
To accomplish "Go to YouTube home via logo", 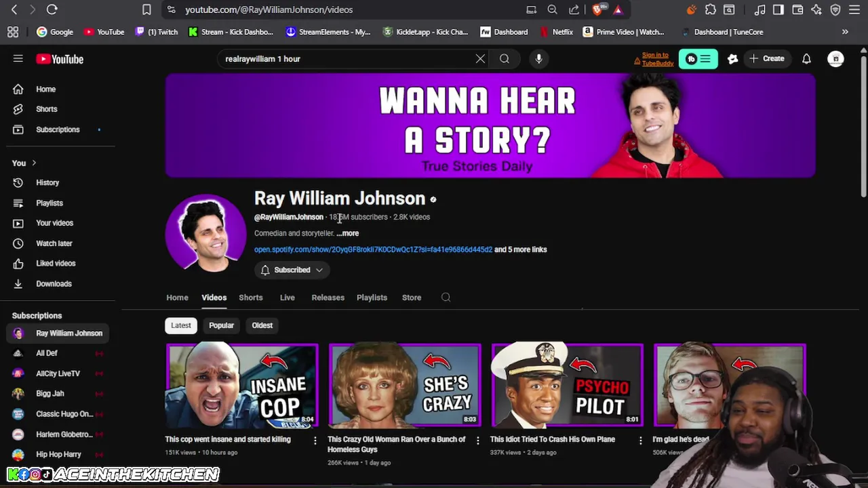I will pos(60,59).
